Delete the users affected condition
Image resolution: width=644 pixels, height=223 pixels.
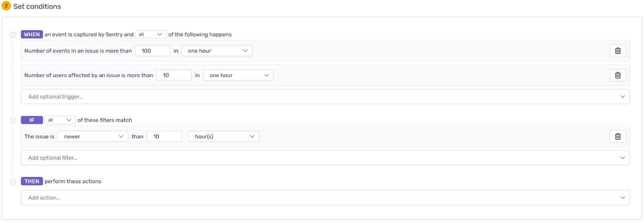[618, 75]
